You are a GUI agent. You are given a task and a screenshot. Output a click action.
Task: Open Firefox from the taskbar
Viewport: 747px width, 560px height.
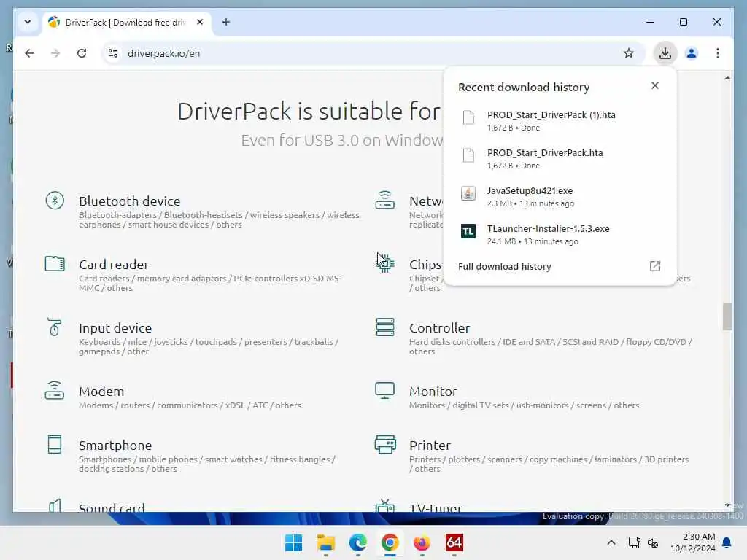422,542
